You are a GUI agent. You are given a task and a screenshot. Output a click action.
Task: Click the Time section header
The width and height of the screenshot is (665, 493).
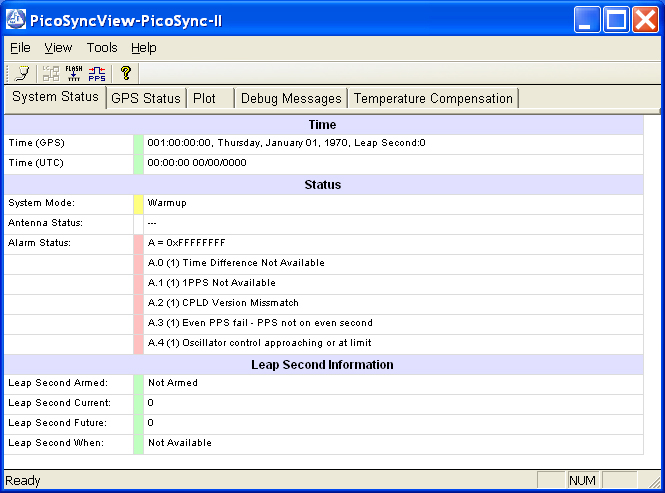coord(323,124)
